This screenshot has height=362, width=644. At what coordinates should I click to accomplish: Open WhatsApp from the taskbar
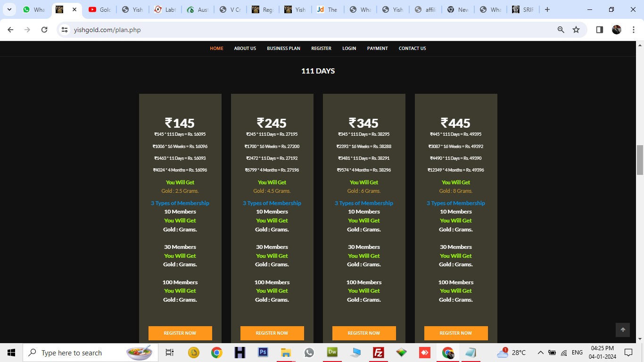(x=309, y=353)
